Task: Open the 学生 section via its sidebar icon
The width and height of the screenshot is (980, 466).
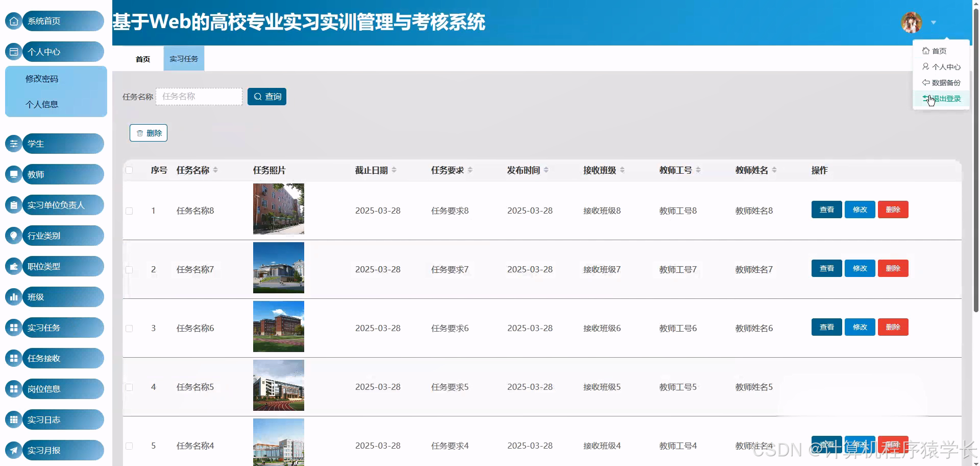Action: point(13,144)
